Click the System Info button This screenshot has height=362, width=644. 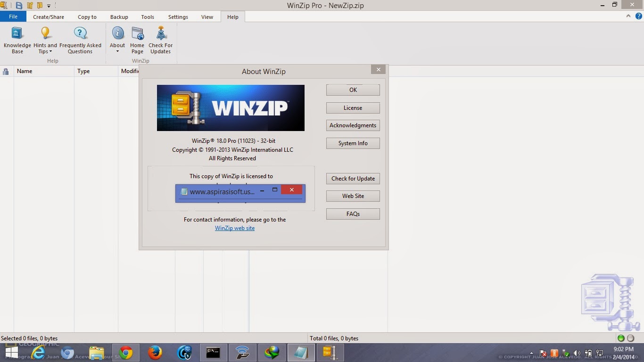353,143
